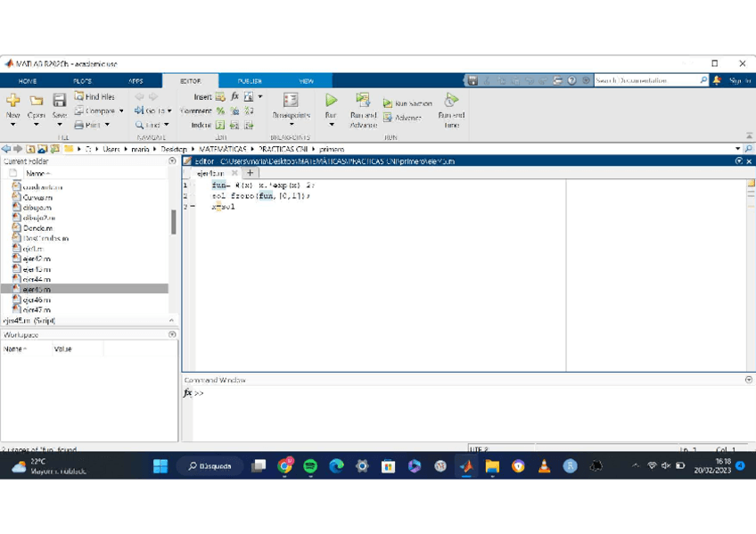Switch to the HOME tab
The width and height of the screenshot is (756, 534).
pos(28,80)
